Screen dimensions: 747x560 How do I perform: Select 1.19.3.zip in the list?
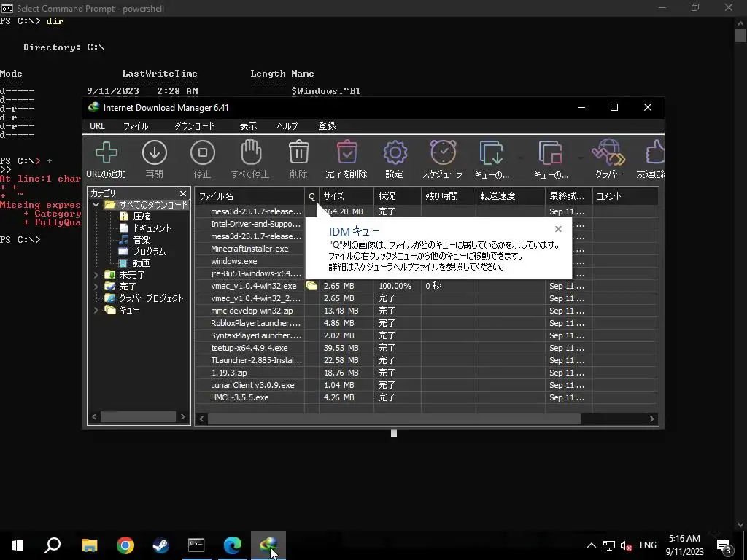click(228, 373)
